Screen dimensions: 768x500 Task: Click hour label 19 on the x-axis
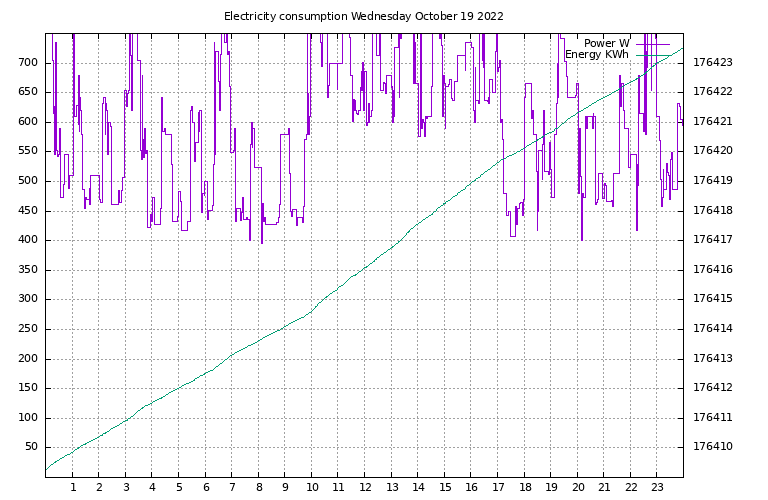(551, 488)
